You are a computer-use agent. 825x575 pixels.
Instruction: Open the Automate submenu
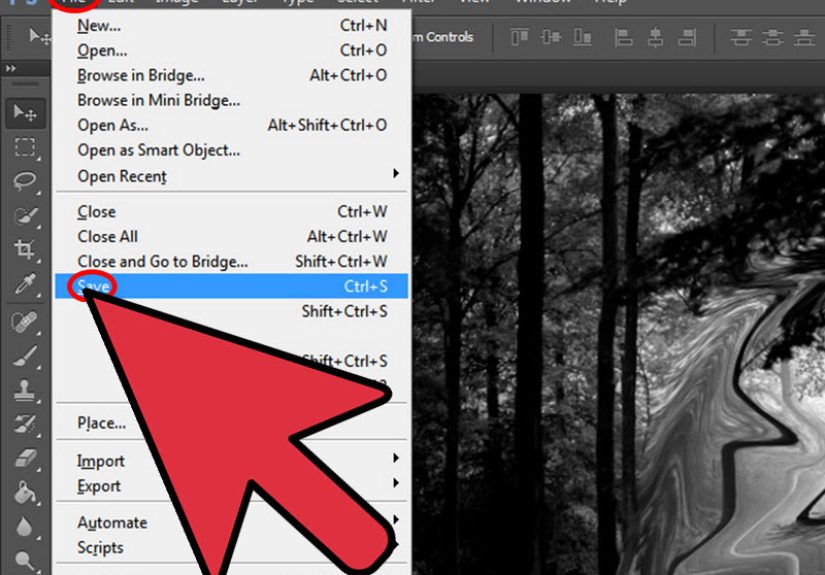[232, 522]
